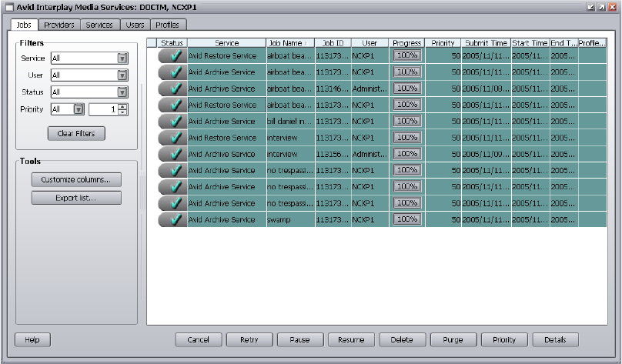Screen dimensions: 622x364
Task: Open the Profiles tab
Action: 167,25
